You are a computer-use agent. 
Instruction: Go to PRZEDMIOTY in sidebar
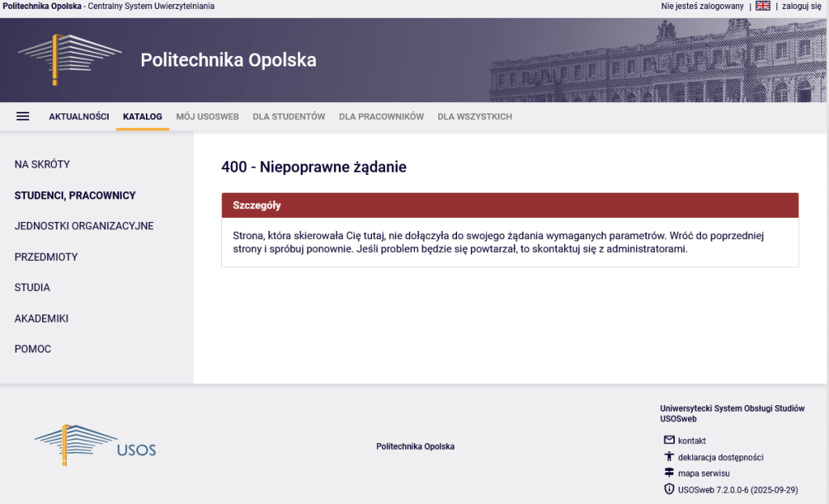coord(46,257)
